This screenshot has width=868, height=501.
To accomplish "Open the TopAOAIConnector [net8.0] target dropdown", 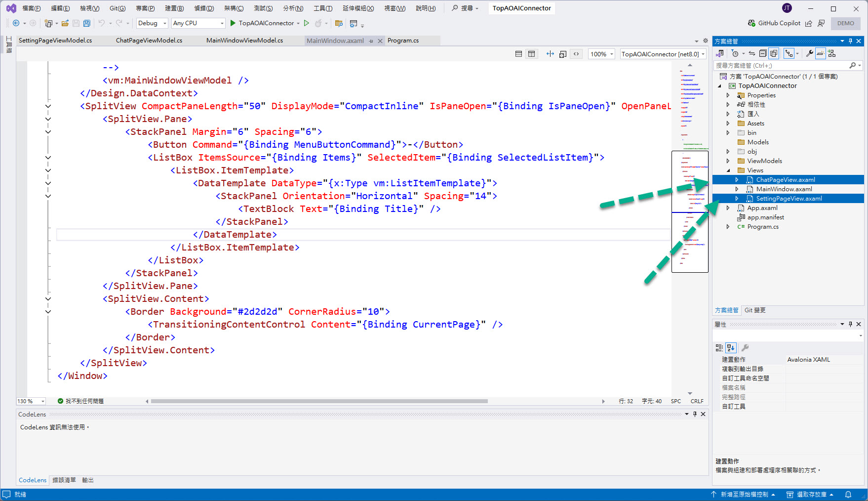I will pos(663,54).
